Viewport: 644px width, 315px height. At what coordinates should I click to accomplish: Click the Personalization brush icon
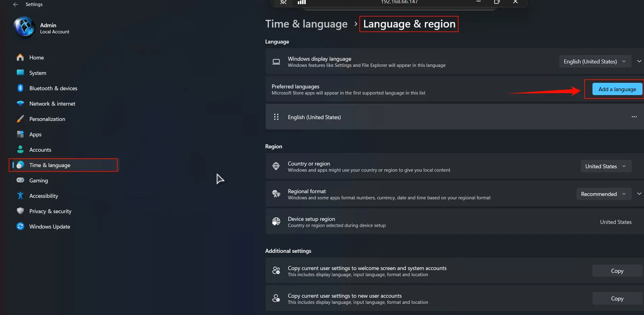20,119
